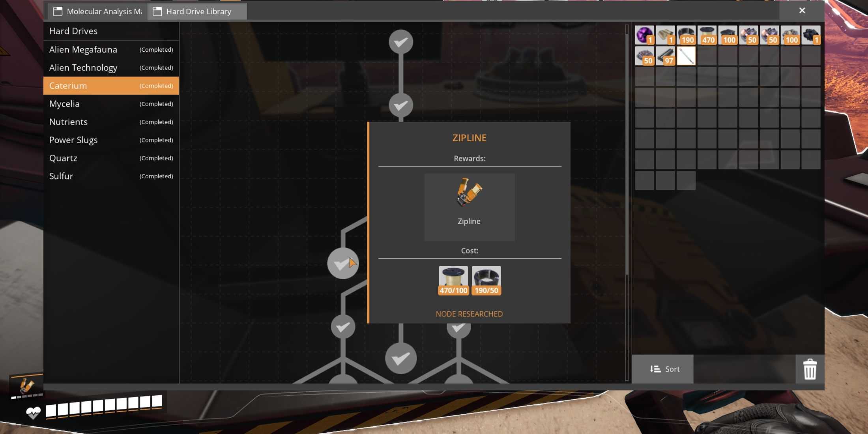Screen dimensions: 868x434
Task: Click the completed node checkmark at top
Action: point(401,42)
